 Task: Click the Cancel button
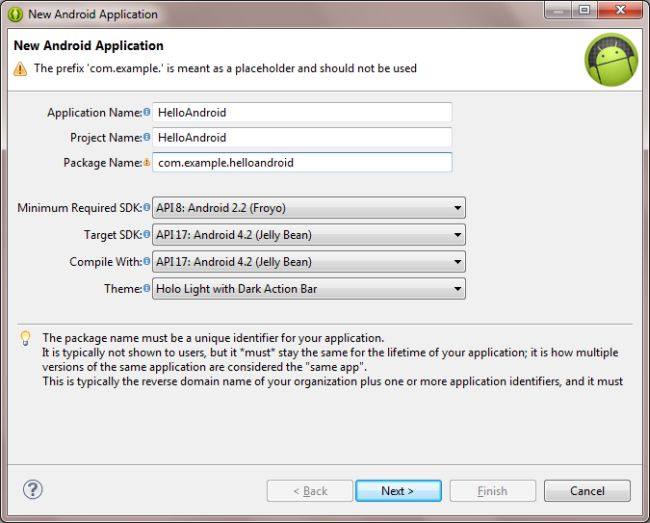(x=587, y=491)
